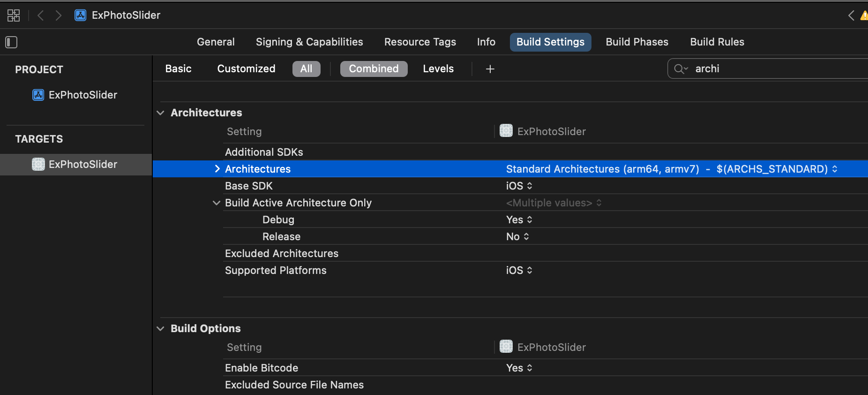Collapse Build Active Architecture Only row
This screenshot has height=395, width=868.
click(x=217, y=203)
